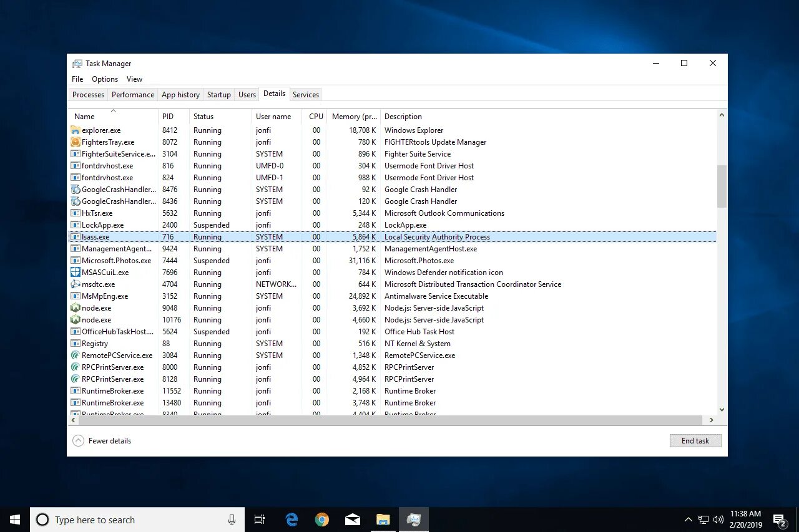Screen dimensions: 799x532
Task: Click the FightersTray.exe process icon
Action: pos(76,142)
